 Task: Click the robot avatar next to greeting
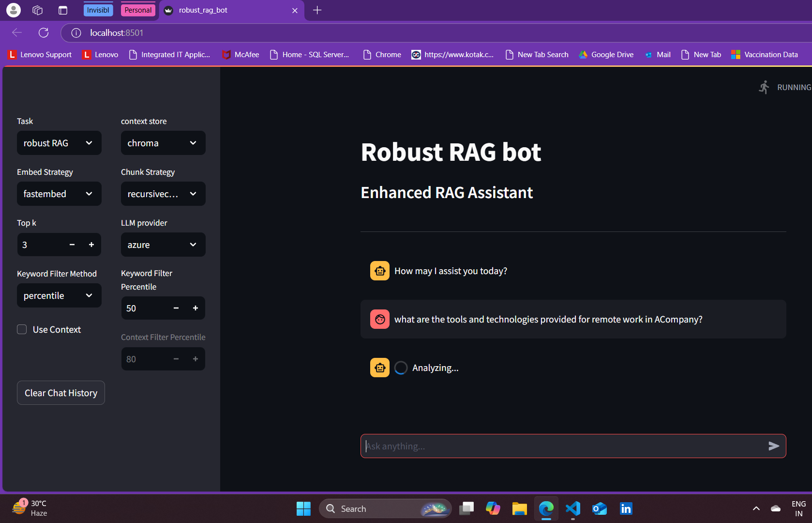(x=379, y=271)
